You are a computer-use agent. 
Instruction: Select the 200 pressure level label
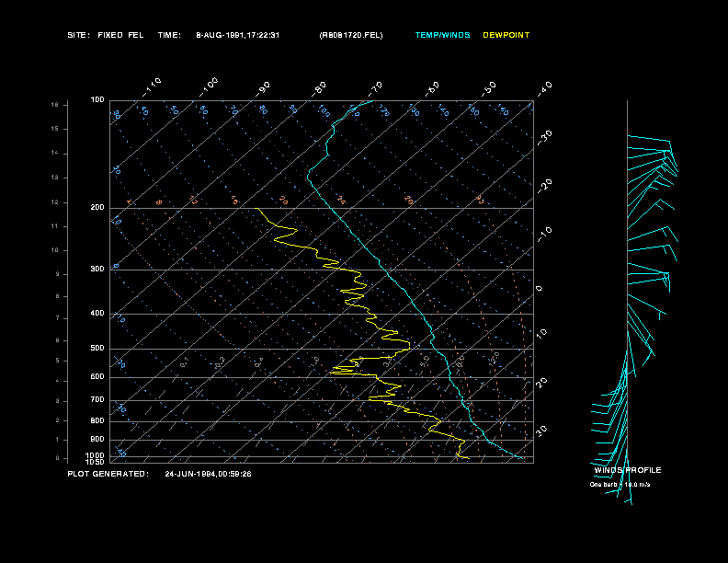pos(97,208)
